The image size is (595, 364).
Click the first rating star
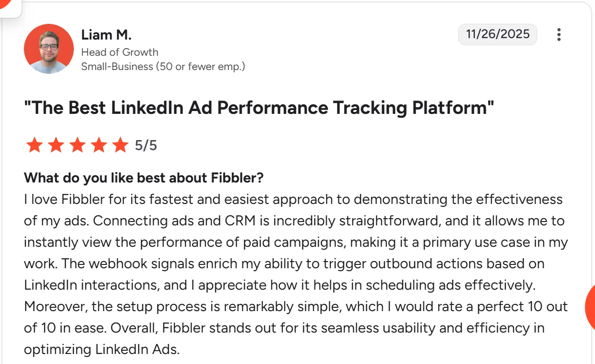pos(34,145)
